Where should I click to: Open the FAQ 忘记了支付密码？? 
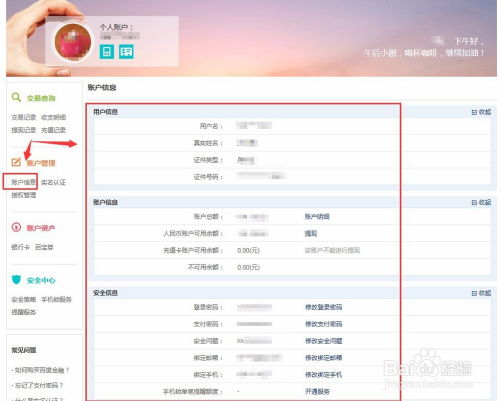coord(37,385)
